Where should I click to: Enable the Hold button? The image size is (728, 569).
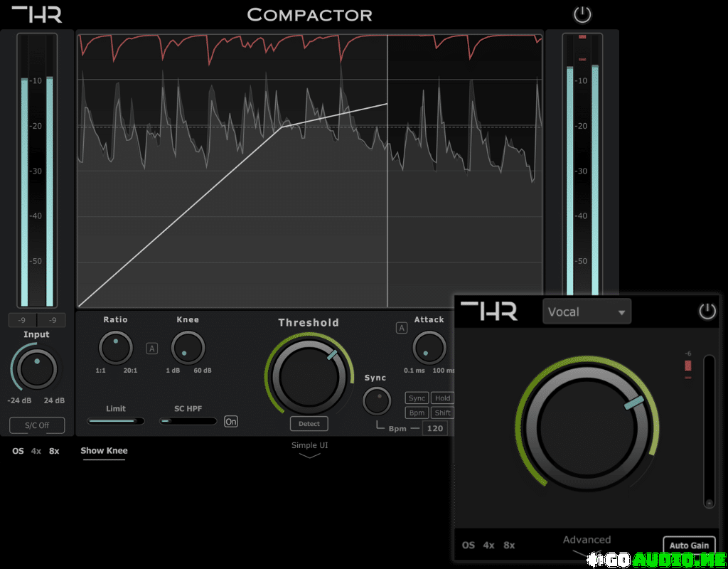click(442, 398)
